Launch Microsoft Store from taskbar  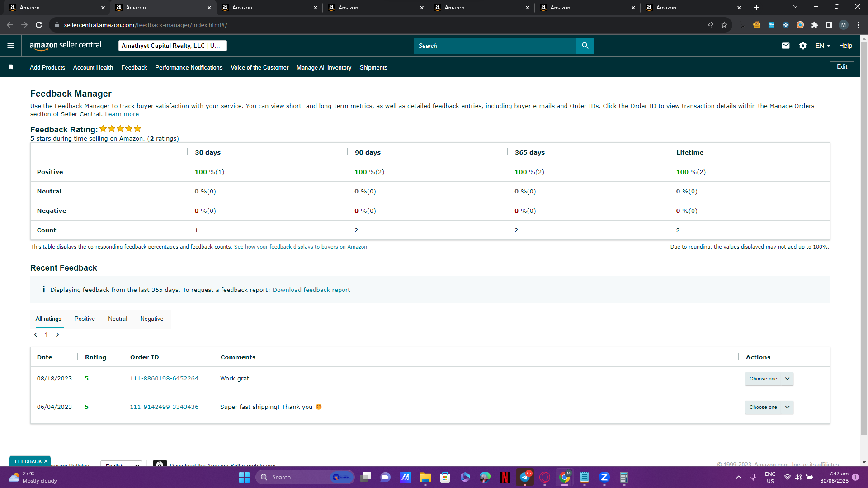click(x=445, y=477)
